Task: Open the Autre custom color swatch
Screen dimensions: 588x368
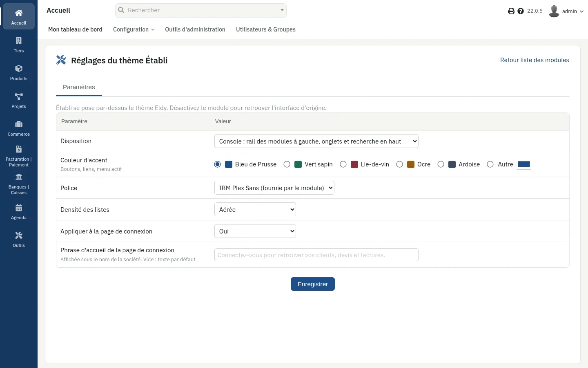Action: (524, 164)
